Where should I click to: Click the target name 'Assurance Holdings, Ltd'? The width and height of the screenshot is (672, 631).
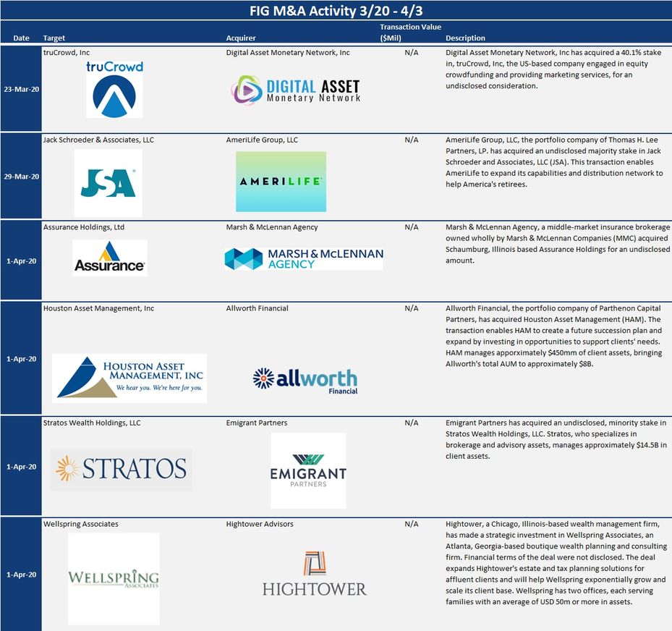pos(84,226)
